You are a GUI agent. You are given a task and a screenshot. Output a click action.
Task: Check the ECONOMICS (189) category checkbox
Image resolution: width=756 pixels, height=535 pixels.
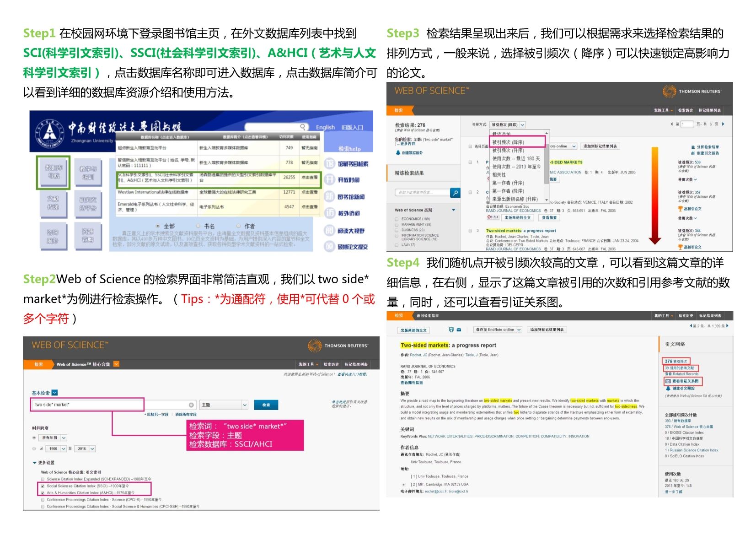pos(397,219)
